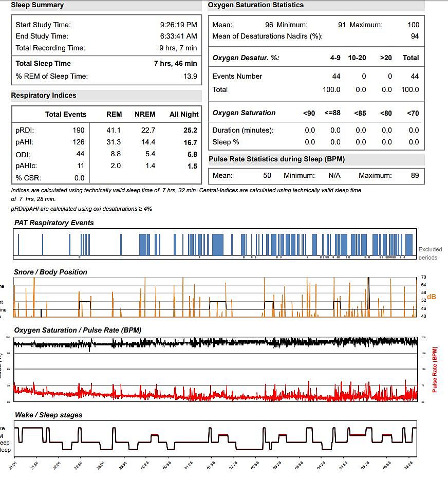
Task: Select the pAHIc All Night value 1.5
Action: pos(192,166)
